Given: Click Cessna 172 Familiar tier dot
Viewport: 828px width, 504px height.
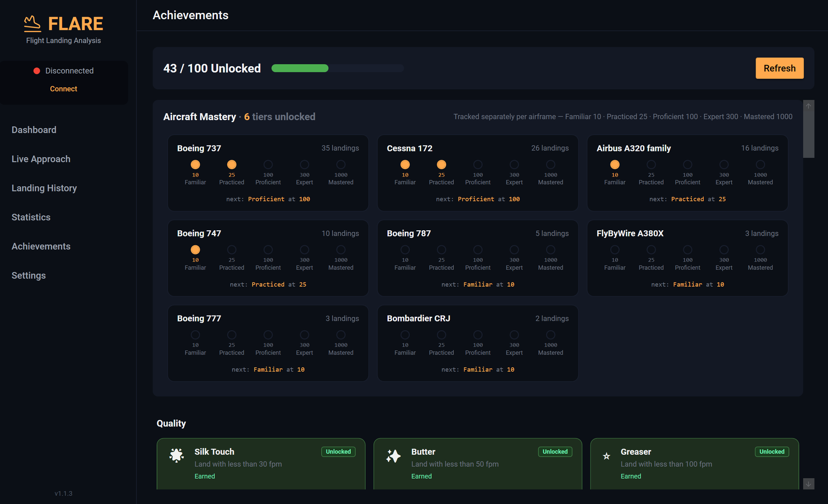Looking at the screenshot, I should click(405, 165).
